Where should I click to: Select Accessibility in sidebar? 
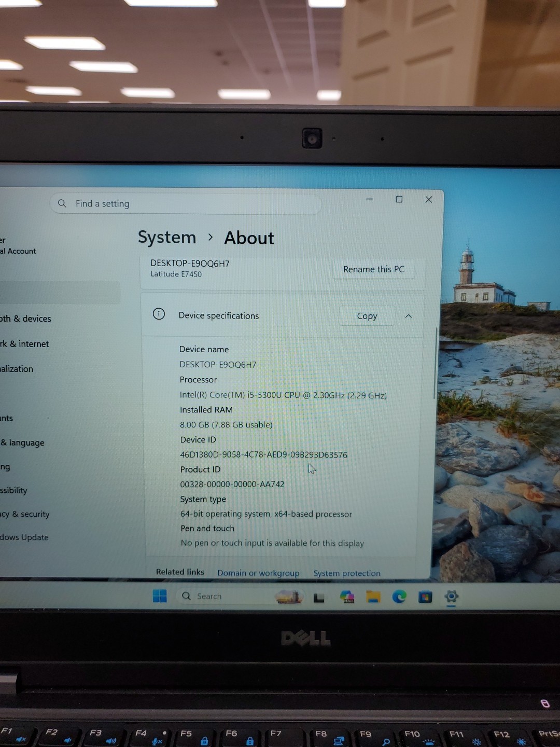tap(13, 490)
